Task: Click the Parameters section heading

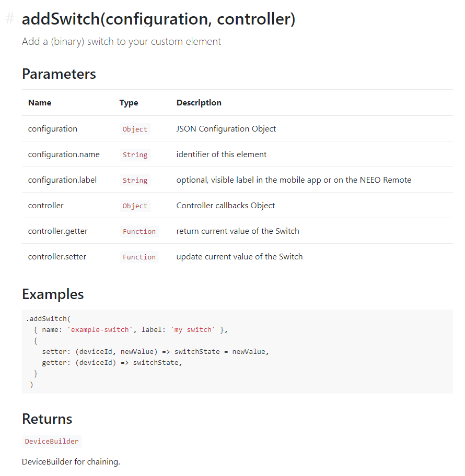Action: coord(59,74)
